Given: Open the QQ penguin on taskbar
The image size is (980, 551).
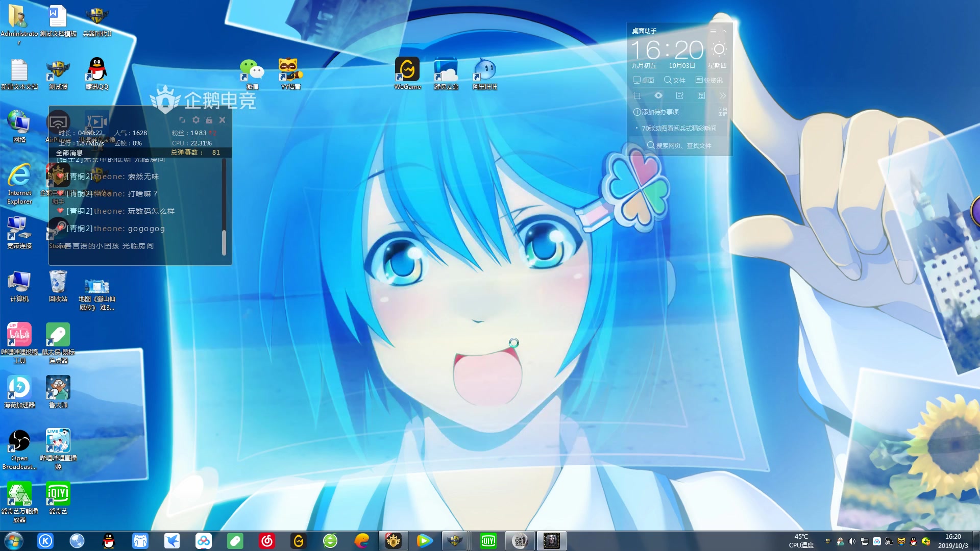Looking at the screenshot, I should [109, 541].
